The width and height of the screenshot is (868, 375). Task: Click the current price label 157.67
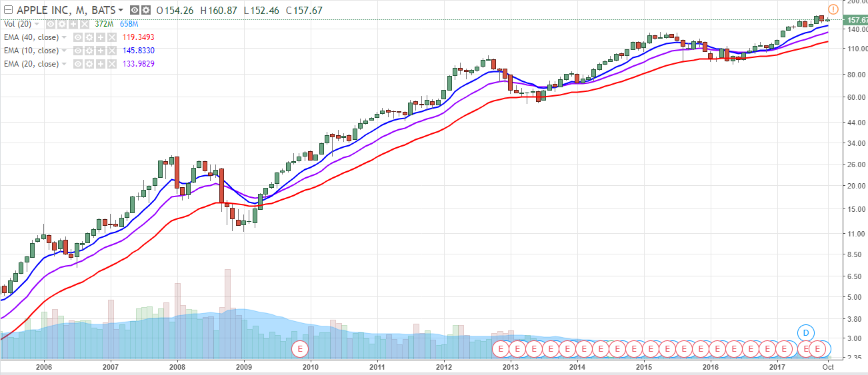pos(856,20)
